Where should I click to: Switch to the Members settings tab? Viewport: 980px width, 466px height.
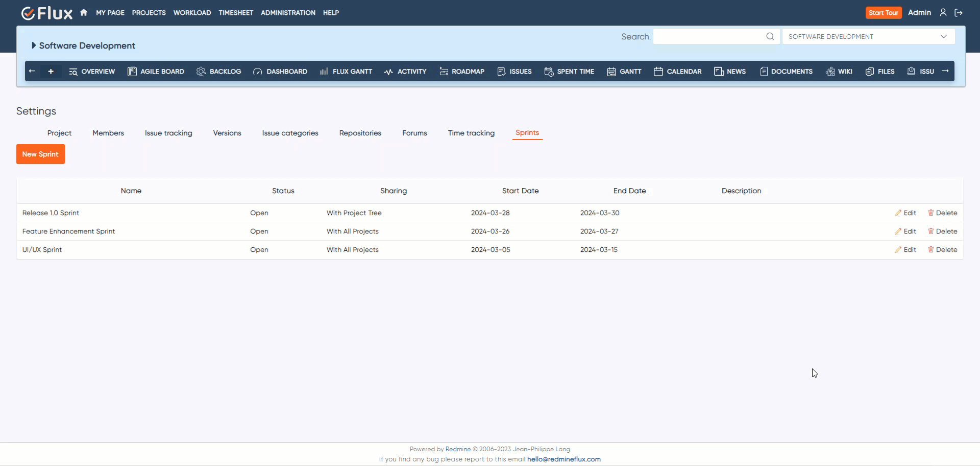click(108, 133)
